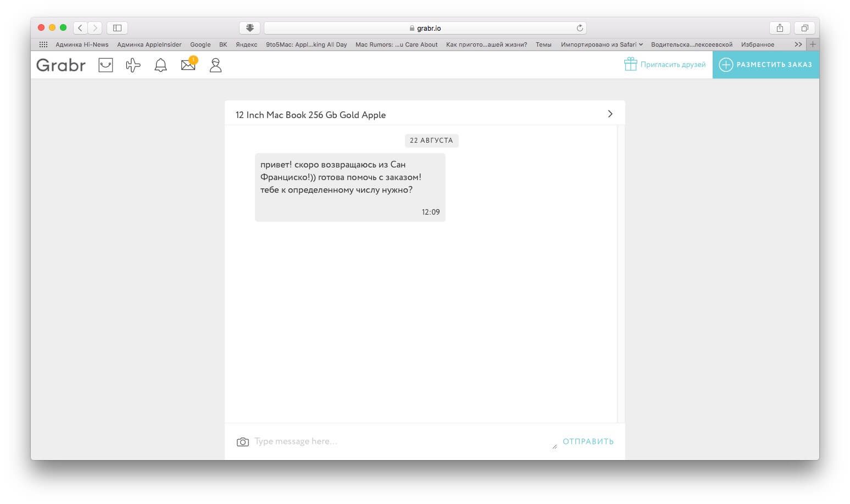Viewport: 850px width, 504px height.
Task: Expand Импортировано из Safari bookmark folder
Action: click(x=602, y=44)
